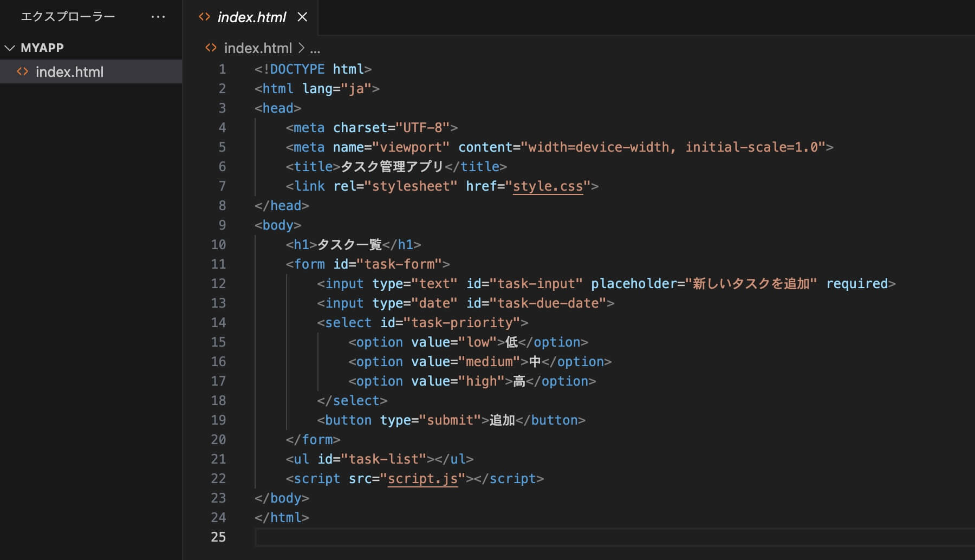
Task: Click タスク管理アプリ title text on line 6
Action: (392, 167)
